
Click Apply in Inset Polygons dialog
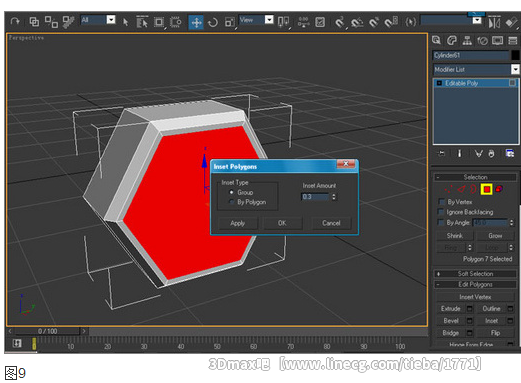238,223
